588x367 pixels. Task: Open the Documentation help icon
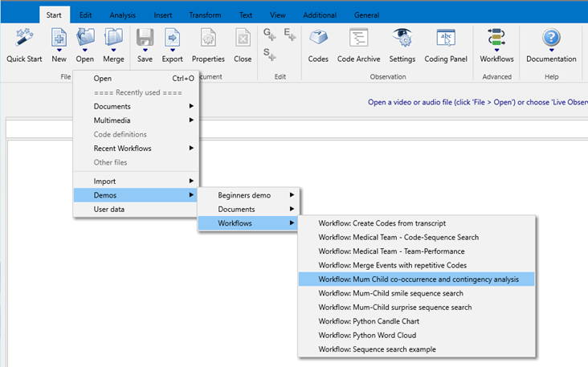[551, 37]
